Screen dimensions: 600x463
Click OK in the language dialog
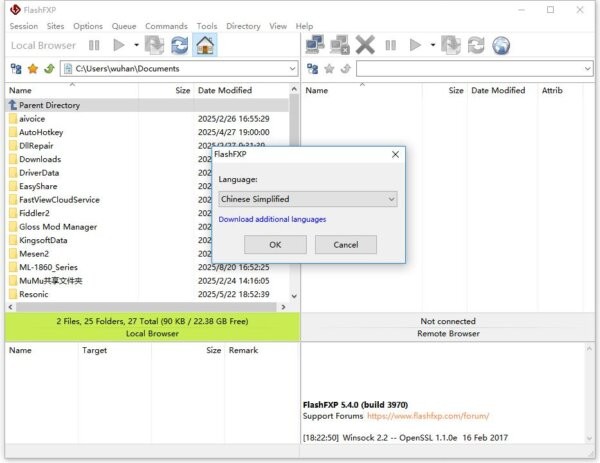click(x=275, y=245)
